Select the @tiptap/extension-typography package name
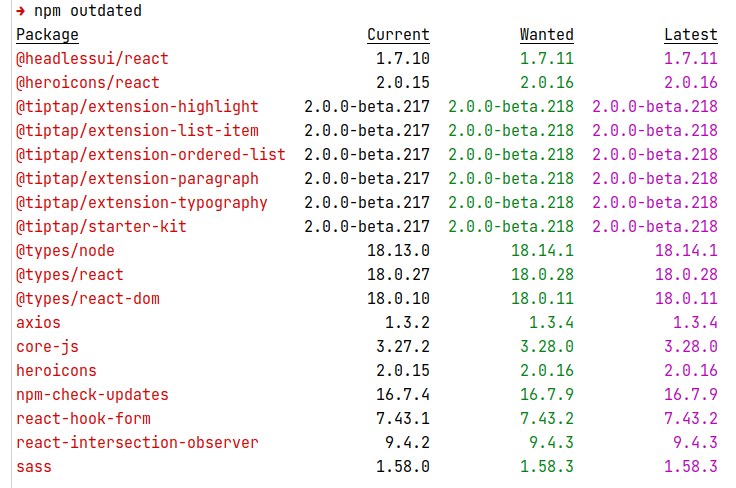The width and height of the screenshot is (736, 488). (142, 203)
